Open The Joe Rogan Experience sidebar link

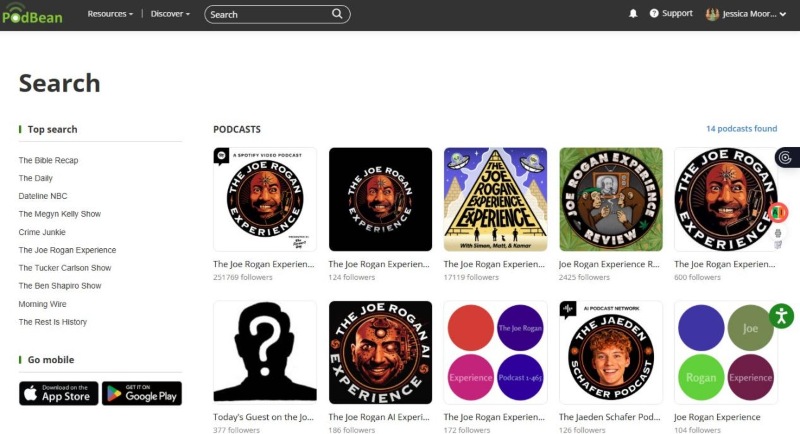[67, 250]
